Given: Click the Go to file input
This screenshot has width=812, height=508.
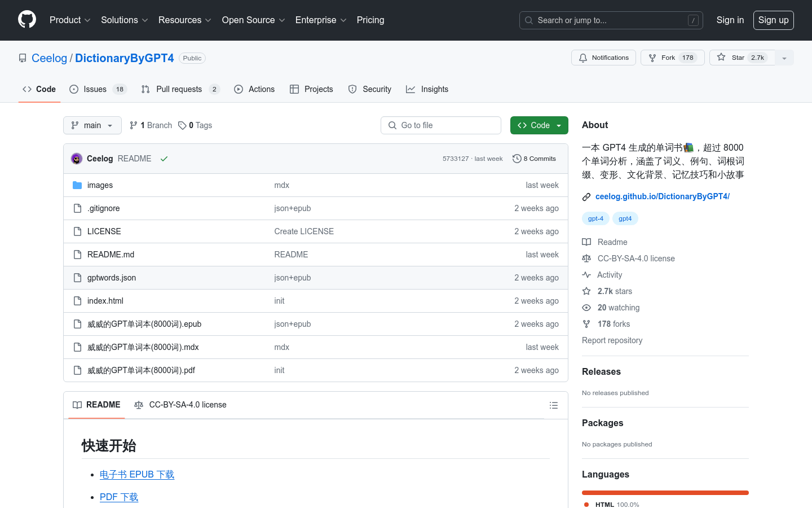Looking at the screenshot, I should (x=441, y=125).
